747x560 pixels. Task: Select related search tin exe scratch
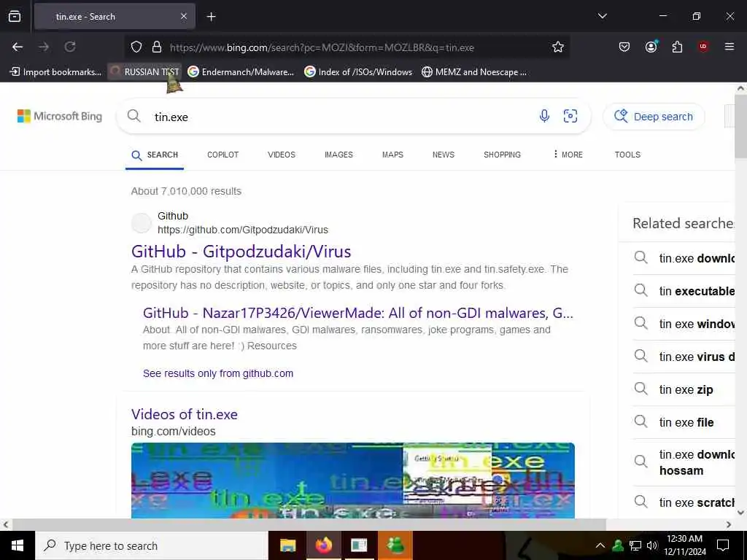(684, 502)
